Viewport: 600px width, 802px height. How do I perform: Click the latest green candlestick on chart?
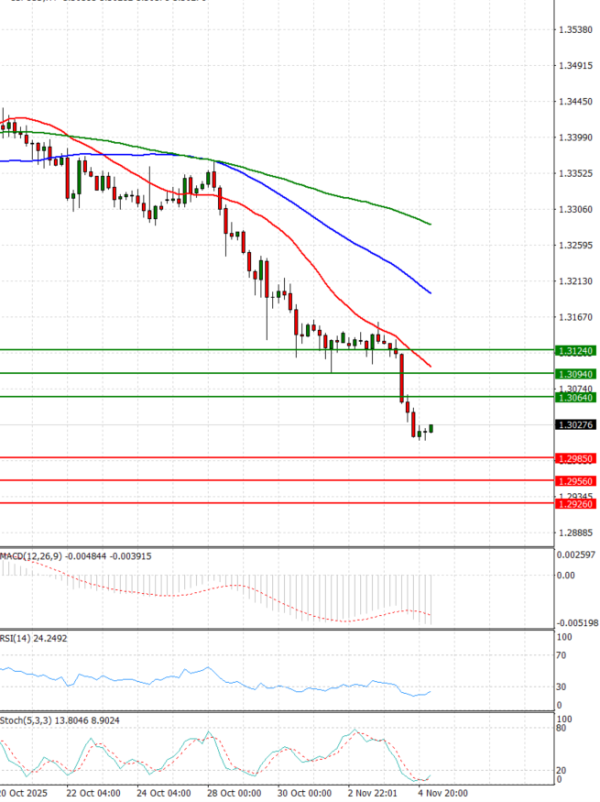(x=431, y=429)
